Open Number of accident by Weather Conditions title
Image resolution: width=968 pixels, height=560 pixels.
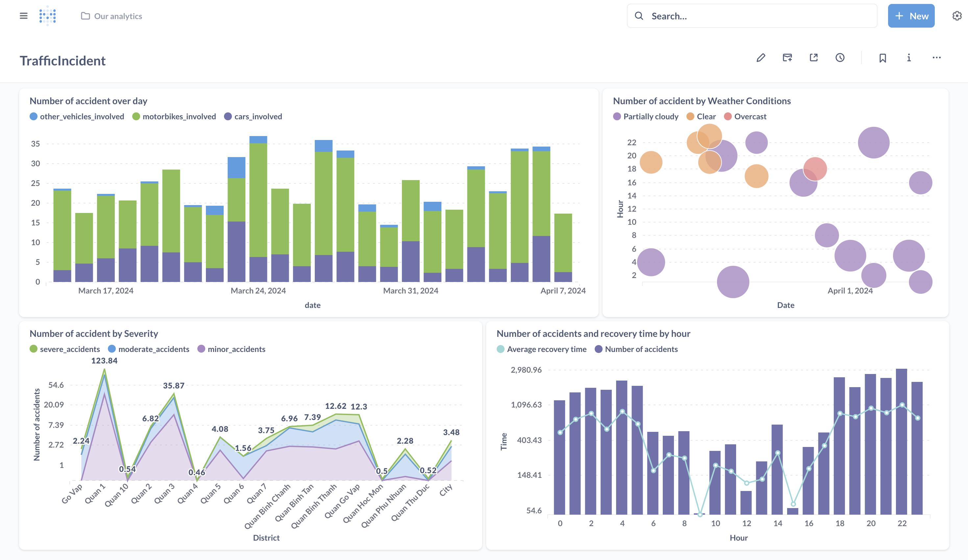[702, 101]
